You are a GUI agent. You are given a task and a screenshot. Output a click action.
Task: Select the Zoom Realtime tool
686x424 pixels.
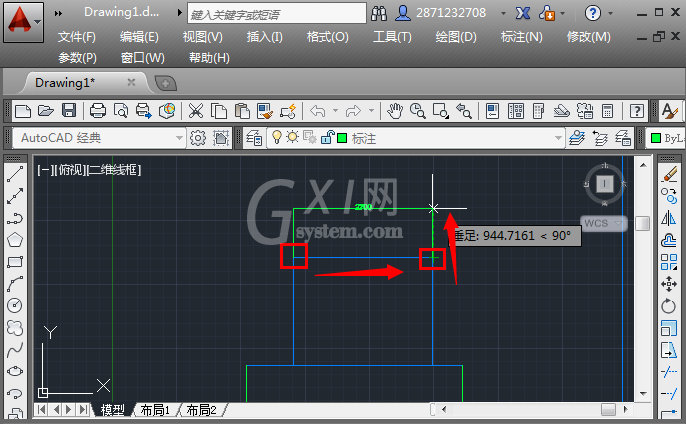(x=418, y=111)
